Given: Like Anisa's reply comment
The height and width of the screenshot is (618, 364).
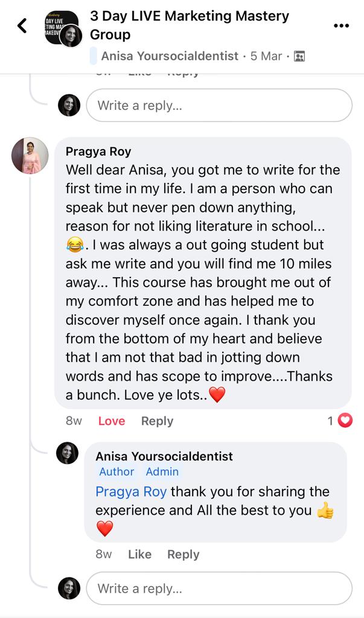Looking at the screenshot, I should 139,554.
